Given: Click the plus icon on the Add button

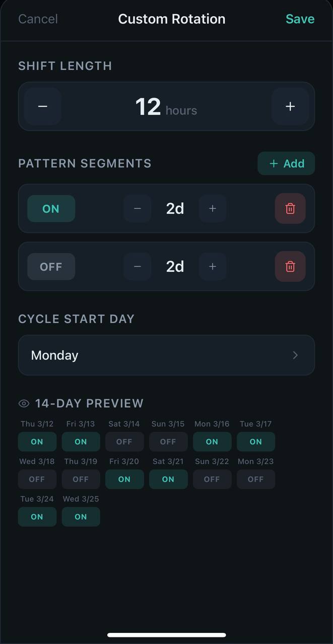Looking at the screenshot, I should tap(274, 163).
